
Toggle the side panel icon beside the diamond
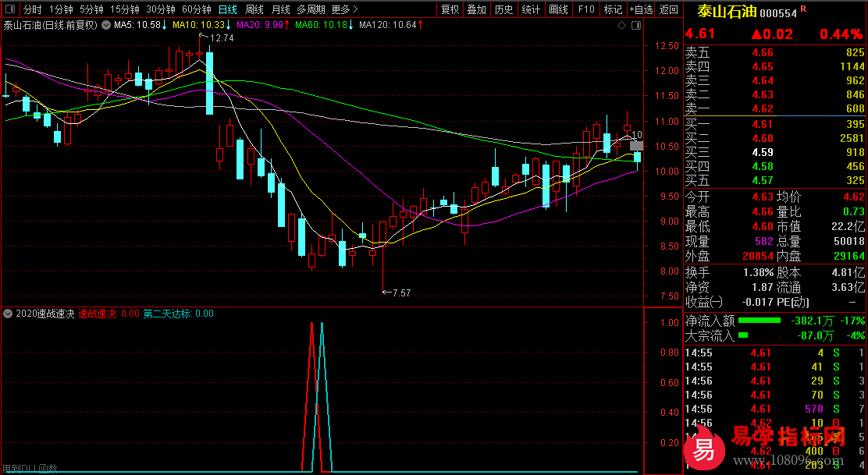(x=634, y=26)
